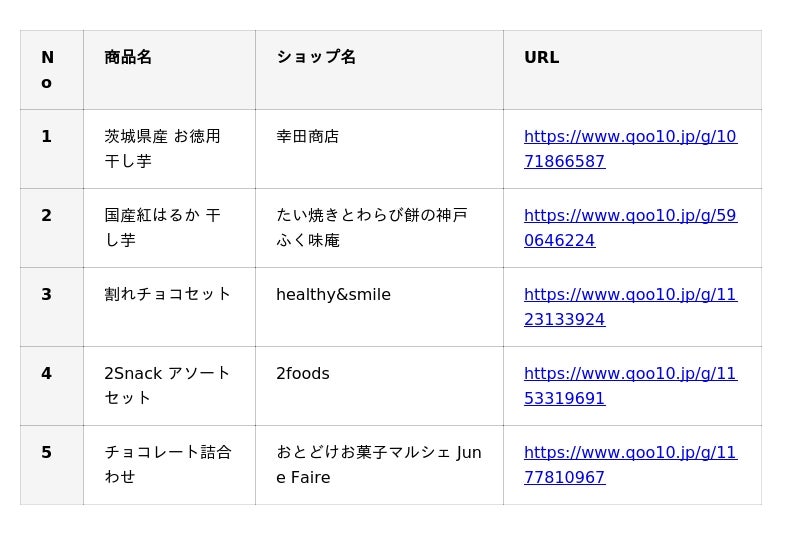Open the qoo10 link ending in 71866587
800x535 pixels.
(630, 149)
